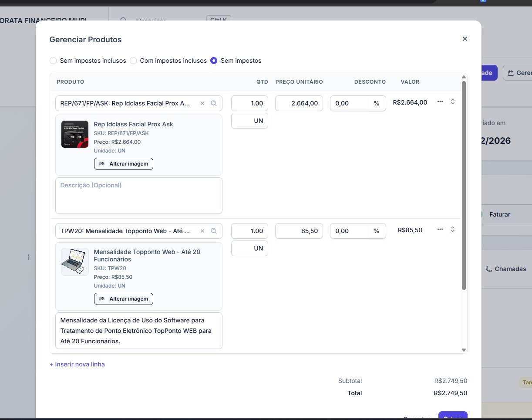Click search icon in TPW20 product field
Screen dimensions: 532x420
coord(214,231)
